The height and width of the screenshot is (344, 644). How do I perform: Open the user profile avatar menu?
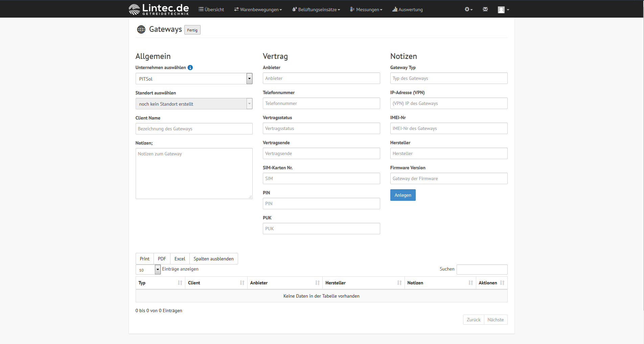coord(503,10)
